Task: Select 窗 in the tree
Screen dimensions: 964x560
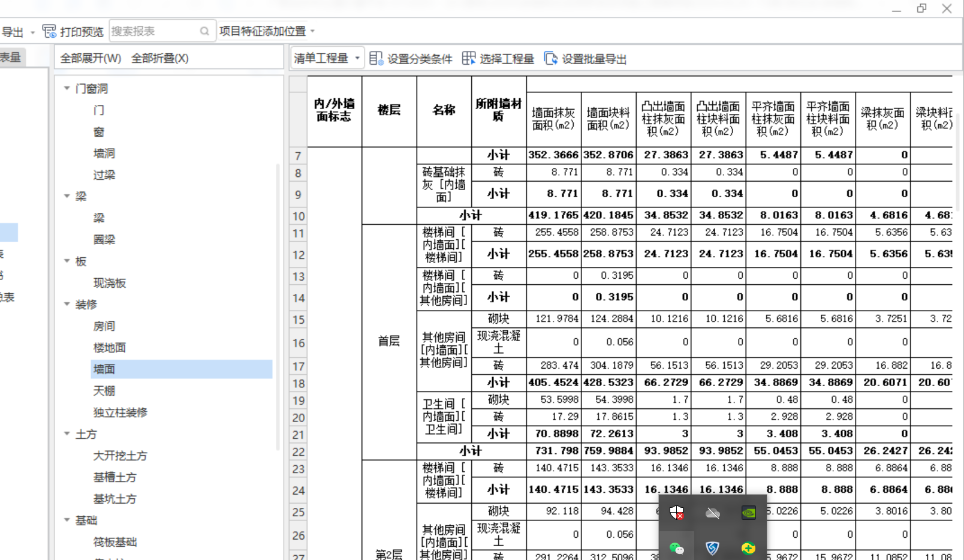Action: pyautogui.click(x=99, y=132)
